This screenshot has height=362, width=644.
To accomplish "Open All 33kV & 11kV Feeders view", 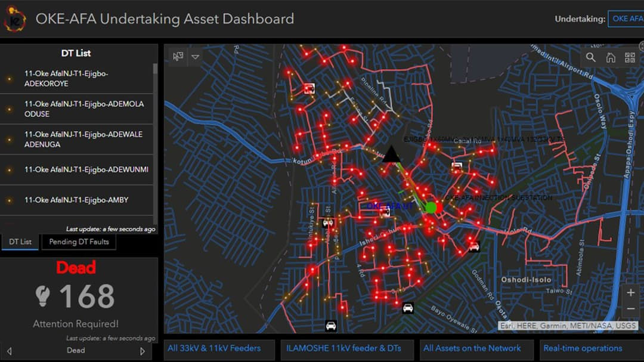I will click(x=219, y=348).
